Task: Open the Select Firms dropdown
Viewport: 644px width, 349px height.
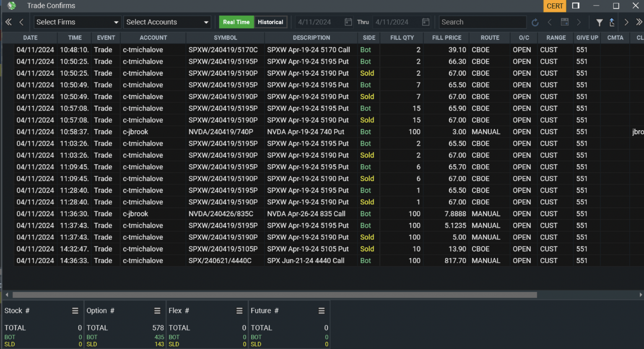Action: tap(77, 22)
